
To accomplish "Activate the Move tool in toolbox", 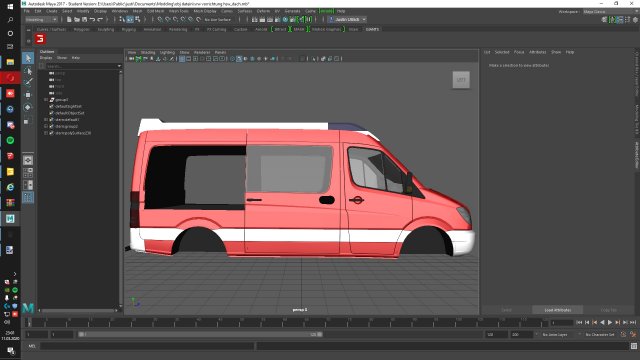I will click(x=28, y=95).
